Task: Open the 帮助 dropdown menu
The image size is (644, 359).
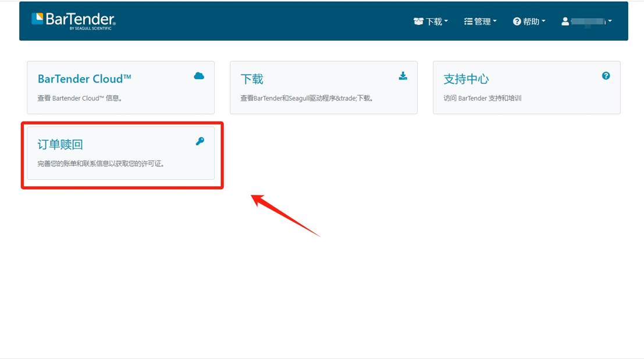Action: click(529, 22)
